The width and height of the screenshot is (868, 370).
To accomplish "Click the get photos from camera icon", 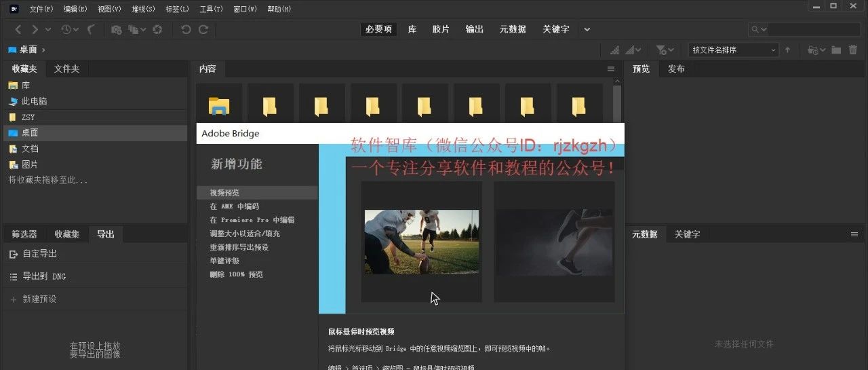I will point(116,29).
